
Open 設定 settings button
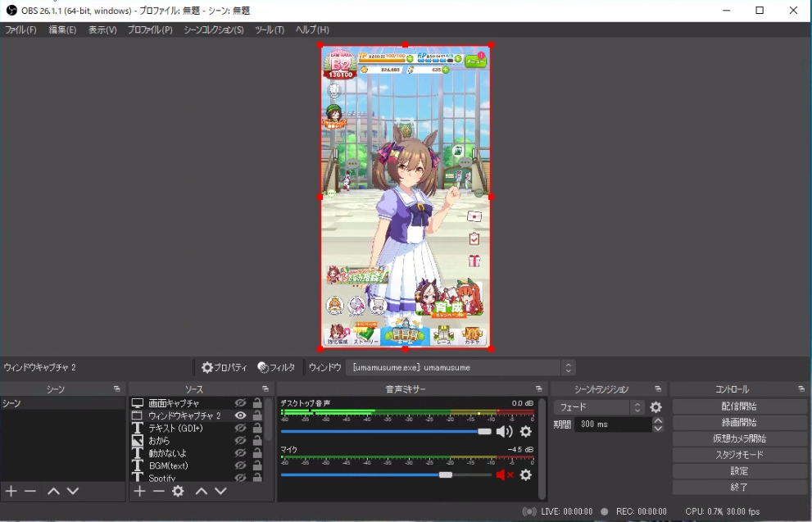[x=740, y=471]
